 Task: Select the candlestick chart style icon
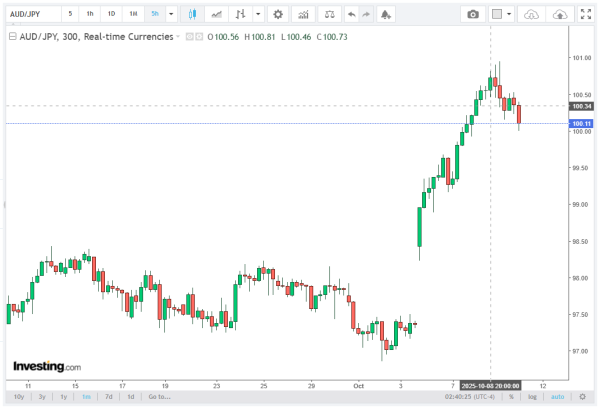(x=191, y=15)
